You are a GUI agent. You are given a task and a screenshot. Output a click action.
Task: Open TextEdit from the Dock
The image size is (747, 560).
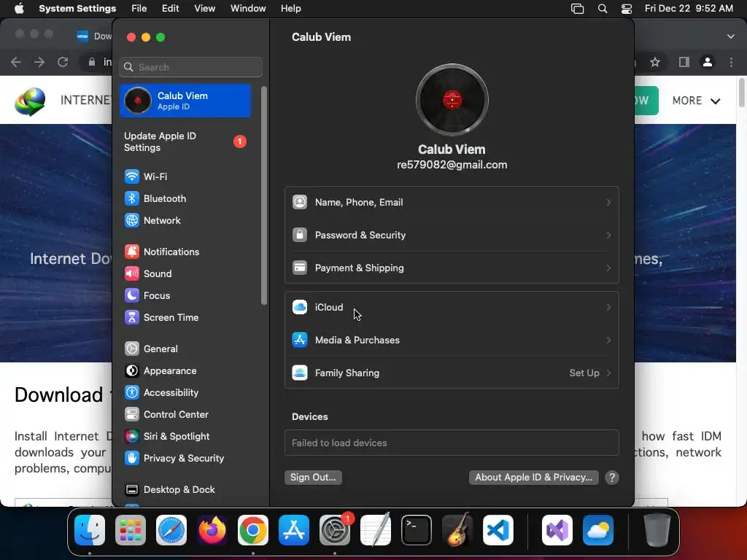pyautogui.click(x=376, y=531)
